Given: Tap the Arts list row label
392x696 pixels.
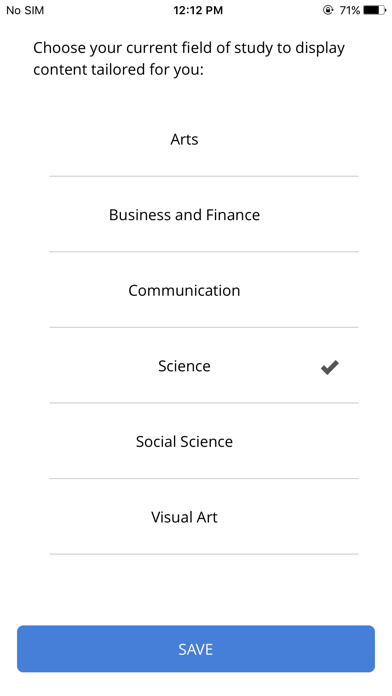Looking at the screenshot, I should point(184,139).
